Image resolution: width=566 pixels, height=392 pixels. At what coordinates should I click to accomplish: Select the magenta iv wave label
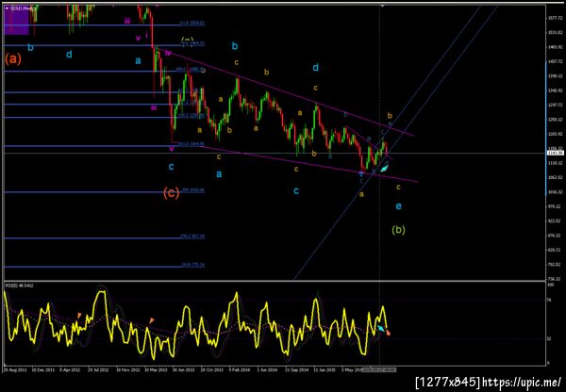168,53
